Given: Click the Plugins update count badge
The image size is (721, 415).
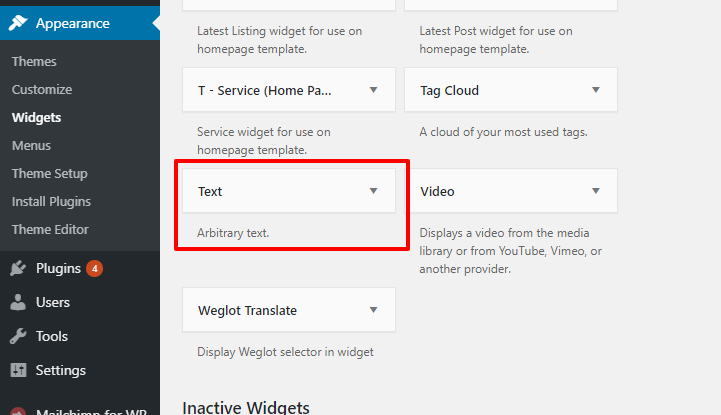Looking at the screenshot, I should point(95,268).
